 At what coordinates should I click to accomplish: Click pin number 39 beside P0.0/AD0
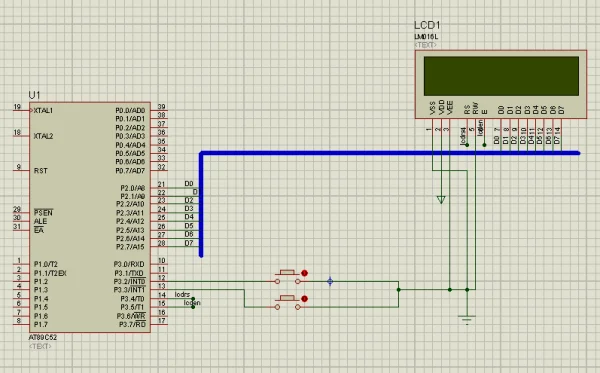pos(161,107)
